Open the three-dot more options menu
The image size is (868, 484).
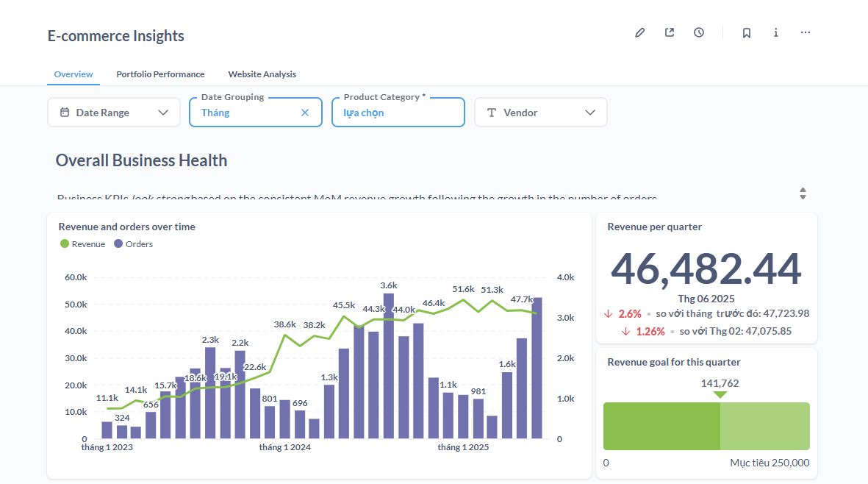pos(806,33)
